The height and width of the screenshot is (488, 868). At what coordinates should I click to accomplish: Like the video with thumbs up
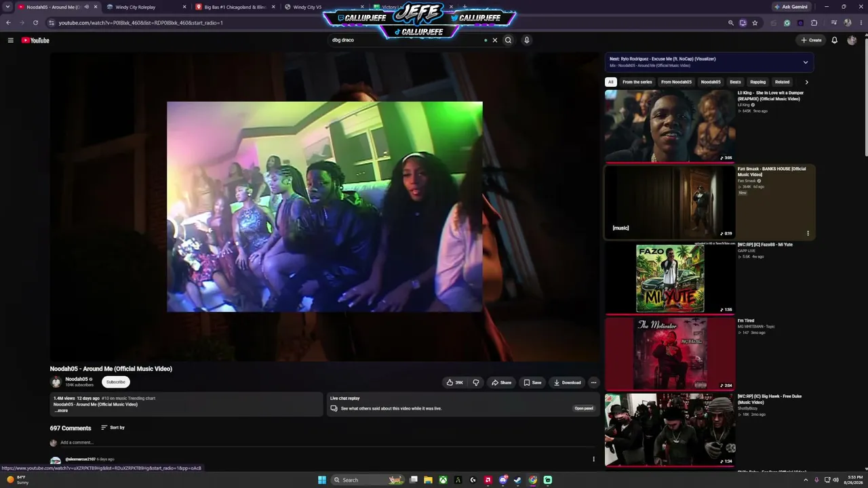(x=454, y=382)
